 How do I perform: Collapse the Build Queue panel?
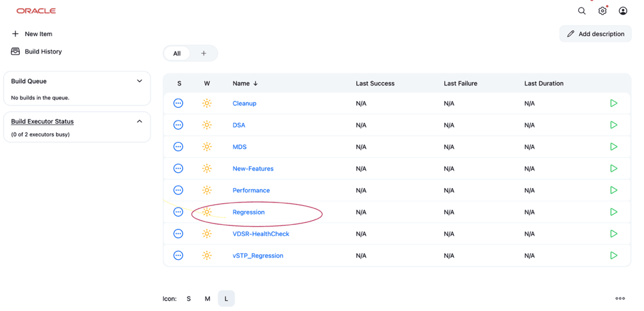(x=139, y=81)
